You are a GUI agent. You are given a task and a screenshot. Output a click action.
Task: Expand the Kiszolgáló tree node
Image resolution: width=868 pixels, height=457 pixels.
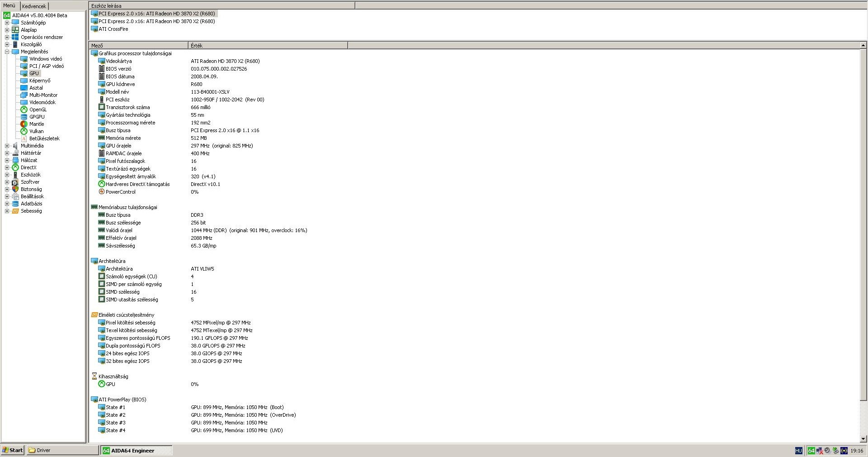tap(7, 44)
